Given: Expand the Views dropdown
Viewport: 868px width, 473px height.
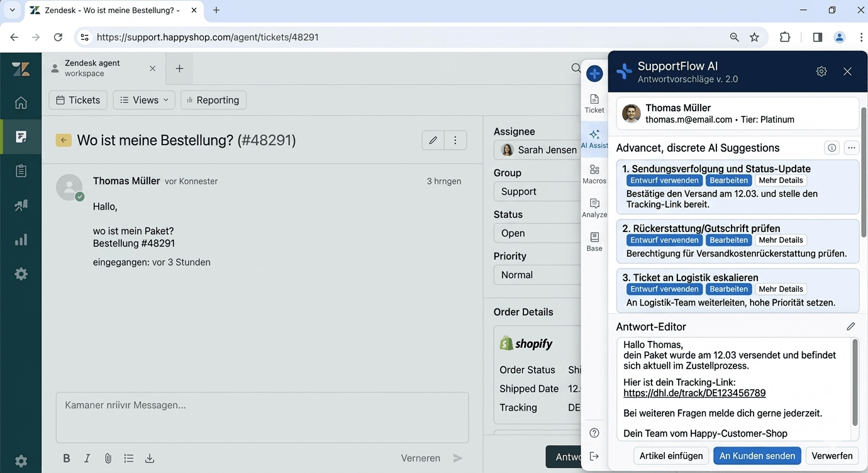Looking at the screenshot, I should [144, 100].
